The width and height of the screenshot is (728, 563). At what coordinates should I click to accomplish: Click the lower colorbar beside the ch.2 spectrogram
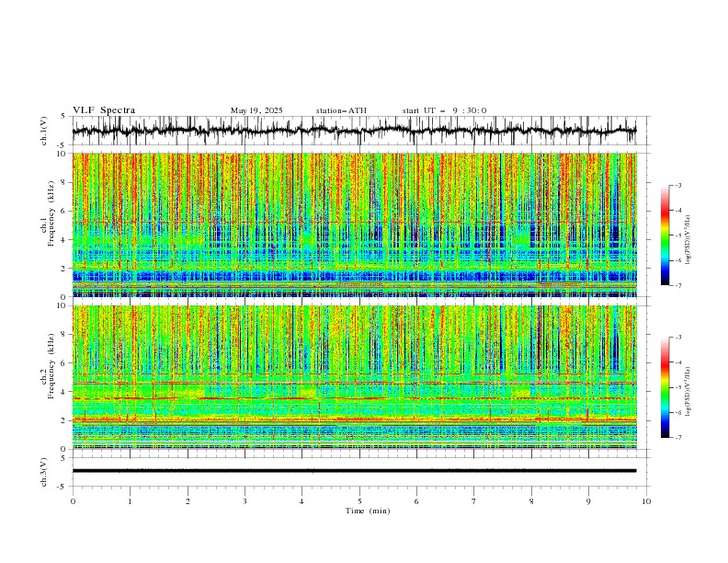[665, 387]
